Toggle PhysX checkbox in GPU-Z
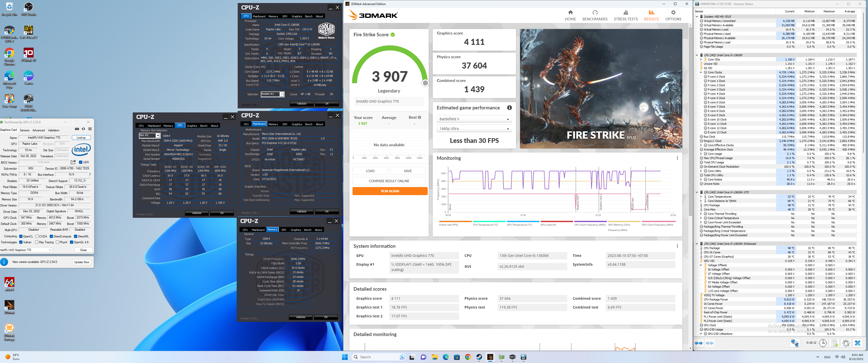Screen dimensions: 868x363 (x=57, y=242)
